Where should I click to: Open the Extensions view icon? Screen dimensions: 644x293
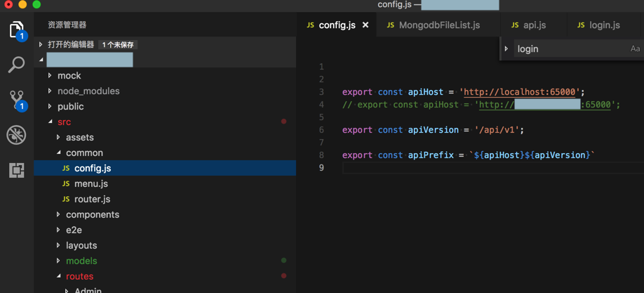16,170
